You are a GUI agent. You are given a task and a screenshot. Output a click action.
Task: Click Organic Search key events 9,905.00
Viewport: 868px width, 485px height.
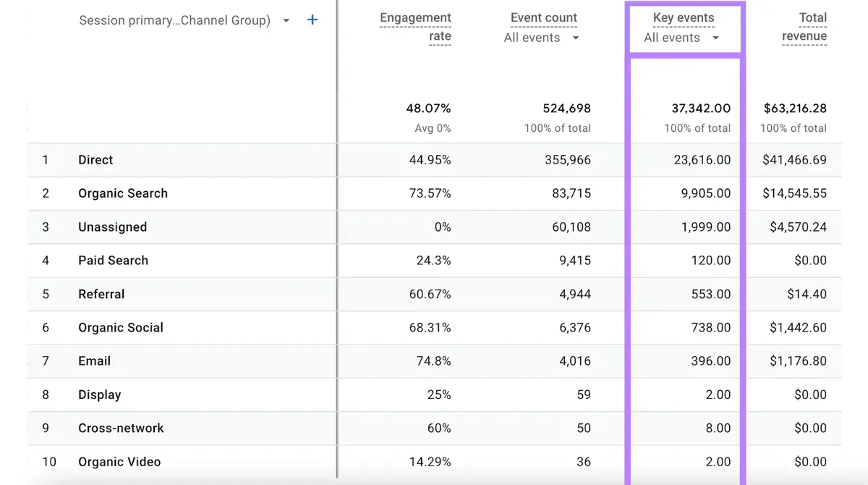(x=706, y=193)
